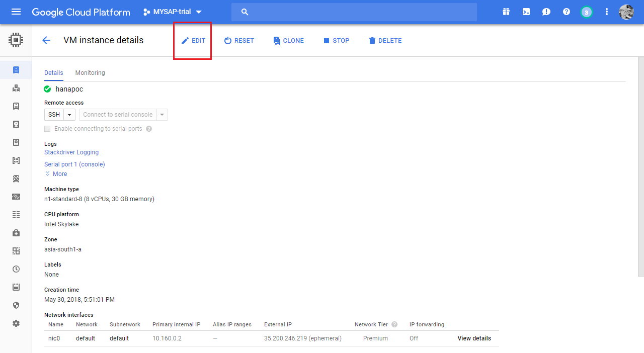Screen dimensions: 644x353
Task: Open SSH options dropdown arrow
Action: 69,115
